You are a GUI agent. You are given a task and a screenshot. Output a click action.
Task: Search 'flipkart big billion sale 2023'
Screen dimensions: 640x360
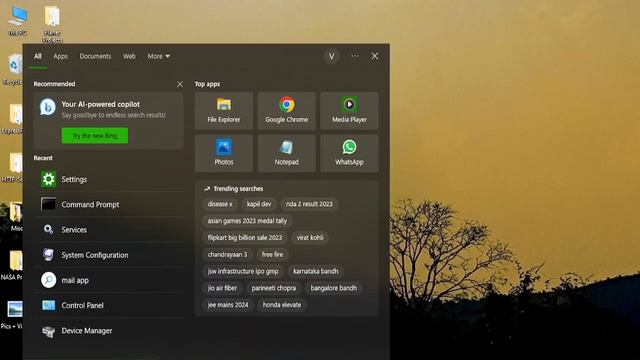coord(244,238)
